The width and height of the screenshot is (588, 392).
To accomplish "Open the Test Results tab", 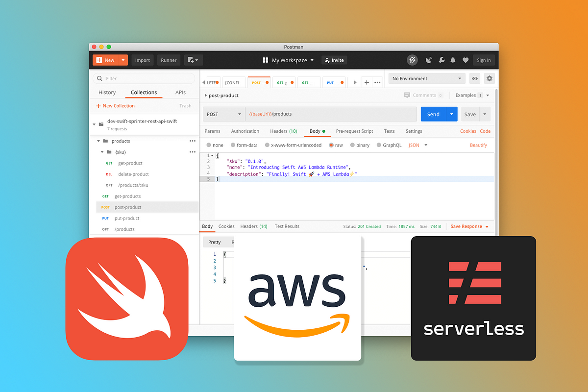I will pos(287,226).
